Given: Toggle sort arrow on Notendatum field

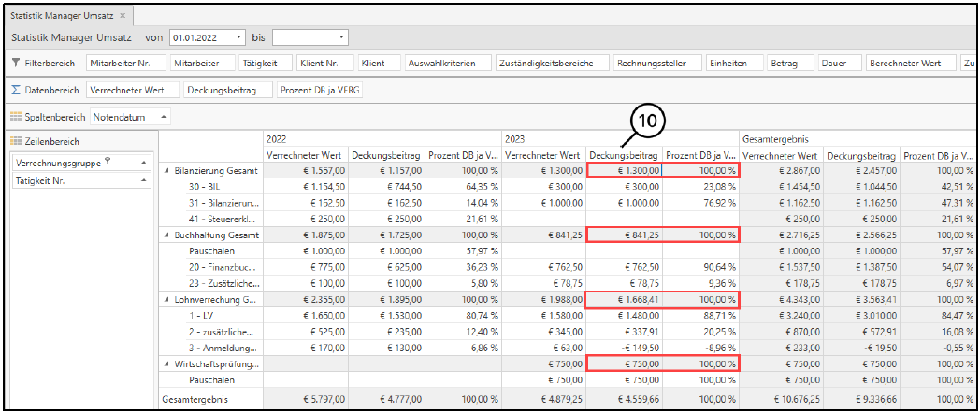Looking at the screenshot, I should click(165, 117).
